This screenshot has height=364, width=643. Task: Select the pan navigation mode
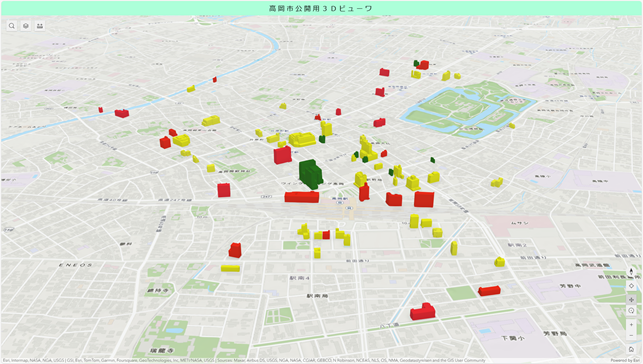631,300
